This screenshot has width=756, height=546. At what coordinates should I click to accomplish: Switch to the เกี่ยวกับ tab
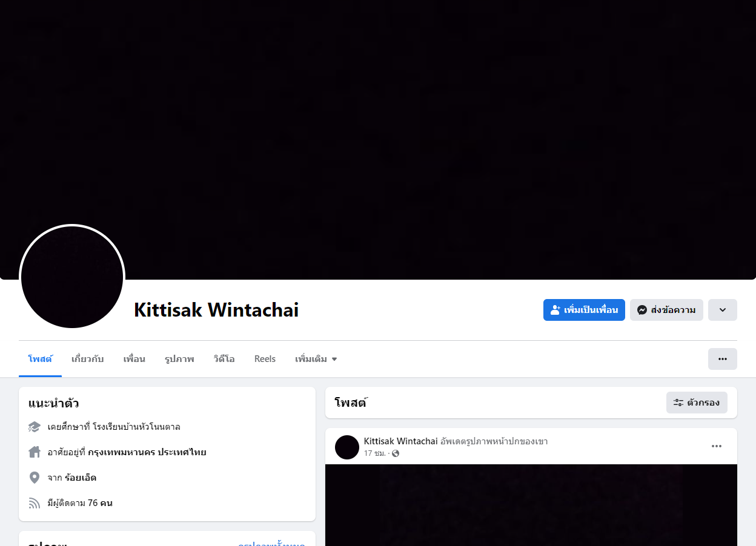tap(88, 359)
